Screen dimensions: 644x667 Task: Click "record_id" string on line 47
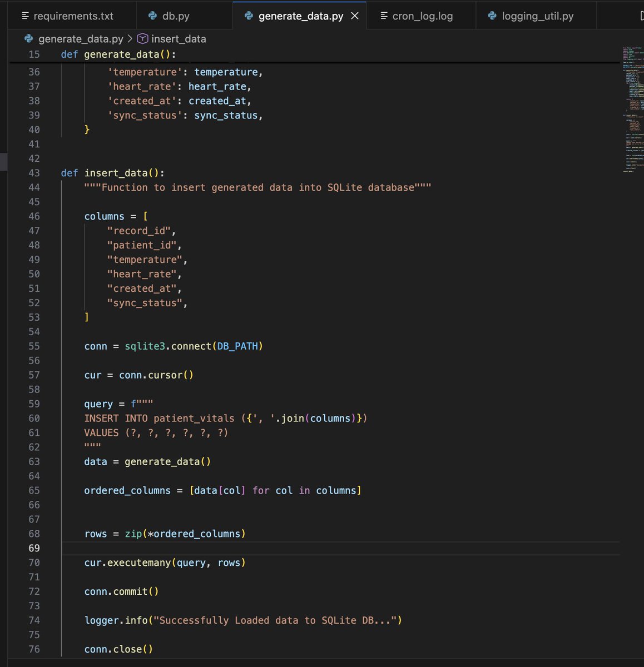[x=138, y=231]
